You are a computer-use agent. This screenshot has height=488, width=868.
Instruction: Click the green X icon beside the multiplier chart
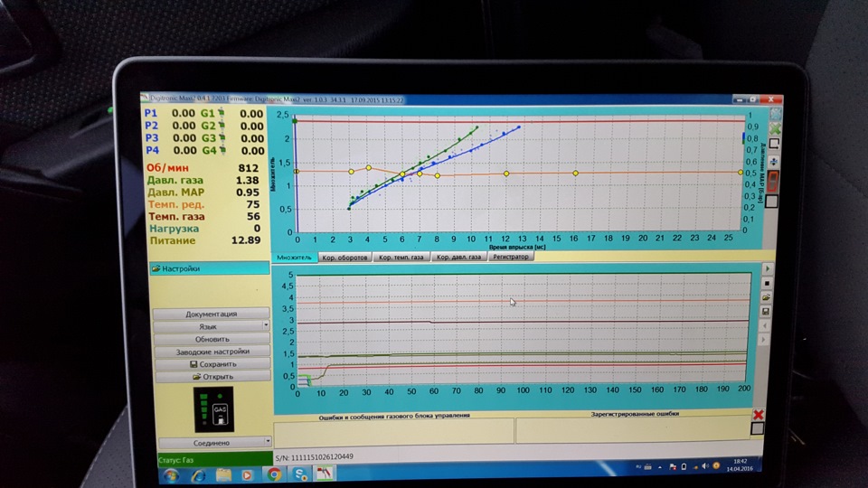pyautogui.click(x=775, y=129)
